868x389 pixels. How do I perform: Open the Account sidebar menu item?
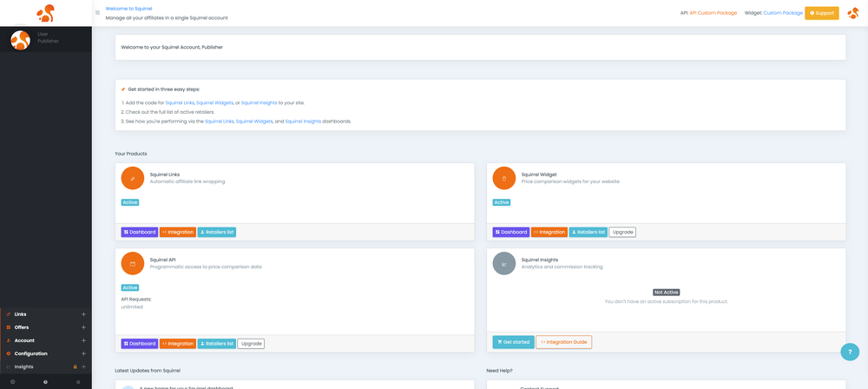46,340
